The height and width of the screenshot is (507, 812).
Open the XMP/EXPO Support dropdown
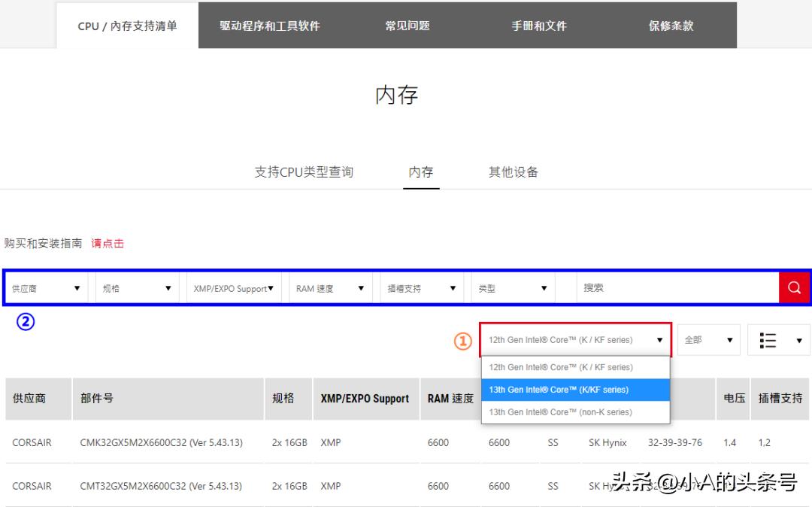(233, 287)
